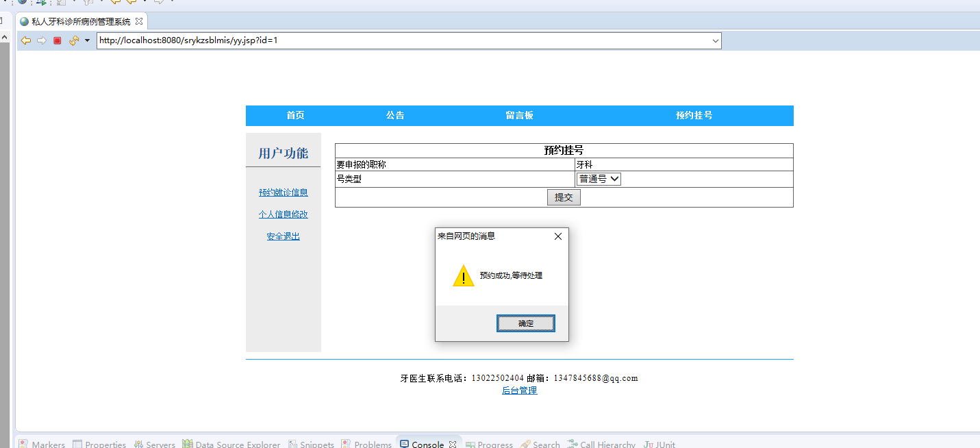The width and height of the screenshot is (980, 448).
Task: Select 公告 in the navigation menu
Action: coord(395,115)
